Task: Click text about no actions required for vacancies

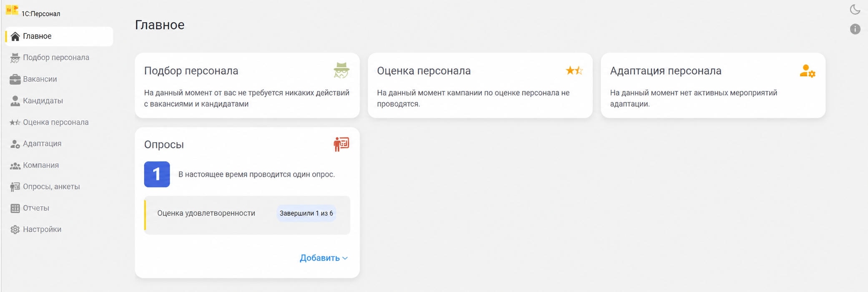Action: [247, 98]
